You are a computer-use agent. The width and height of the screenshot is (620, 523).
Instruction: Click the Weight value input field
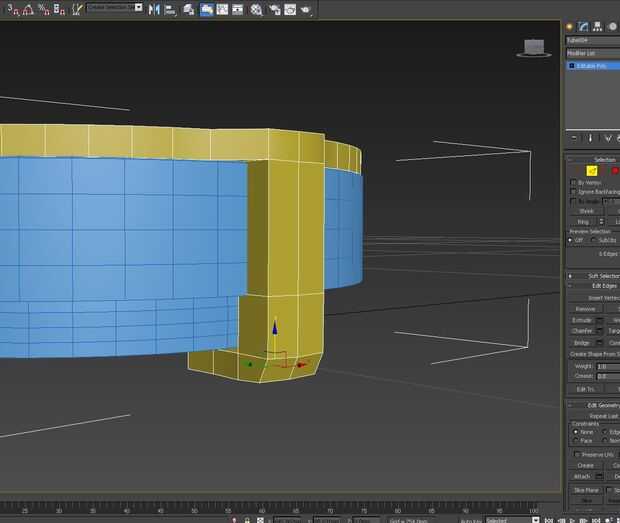coord(606,367)
